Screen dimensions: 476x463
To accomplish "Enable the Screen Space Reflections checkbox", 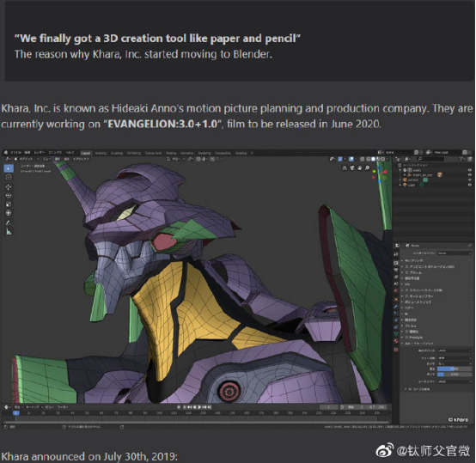I will (406, 290).
